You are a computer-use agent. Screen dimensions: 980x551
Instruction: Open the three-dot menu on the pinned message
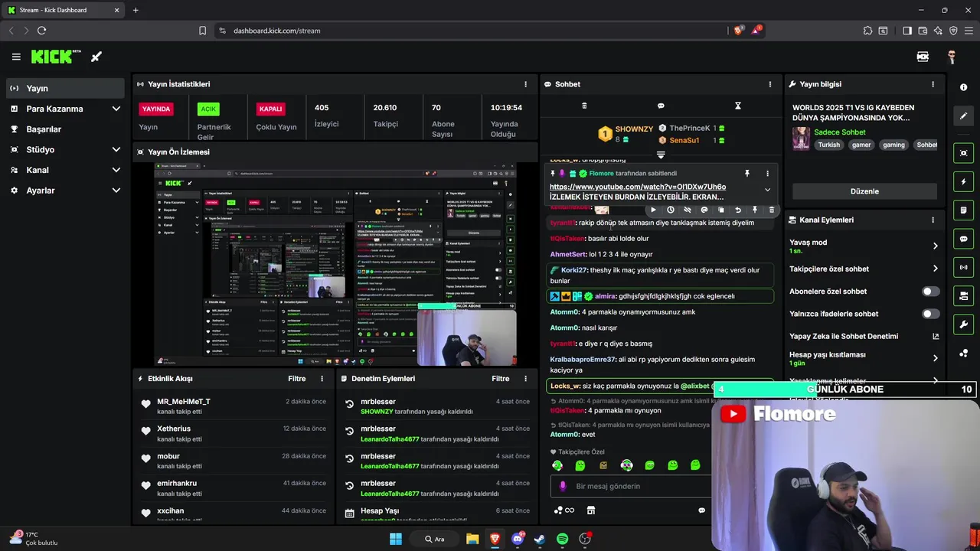[x=767, y=174]
